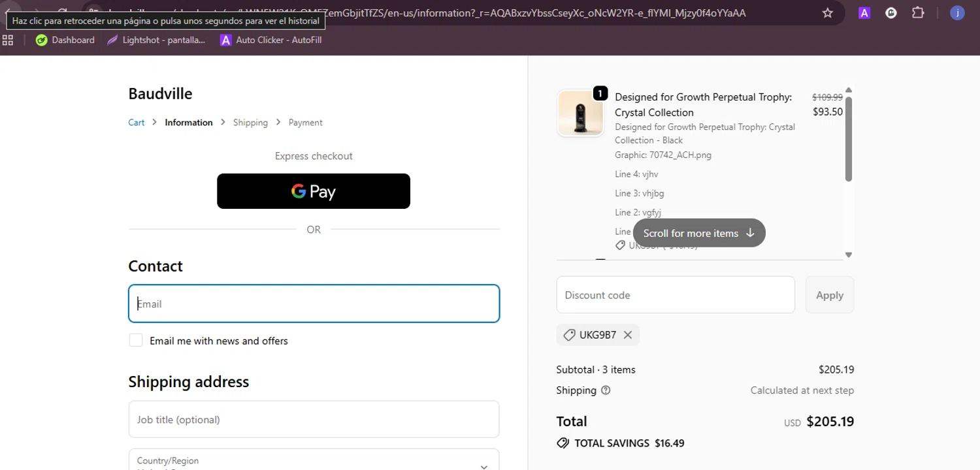Click the struck-through $109.99 original price

pyautogui.click(x=828, y=97)
